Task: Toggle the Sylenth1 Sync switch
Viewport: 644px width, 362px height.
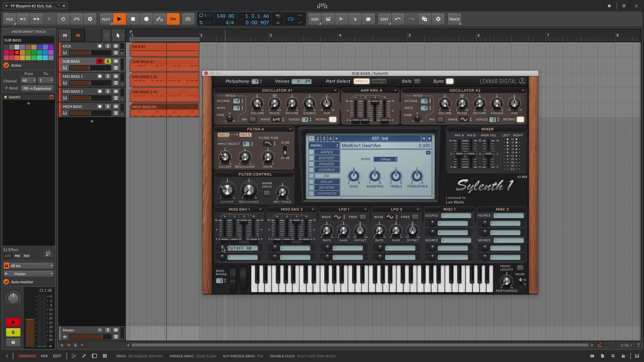Action: click(x=449, y=81)
